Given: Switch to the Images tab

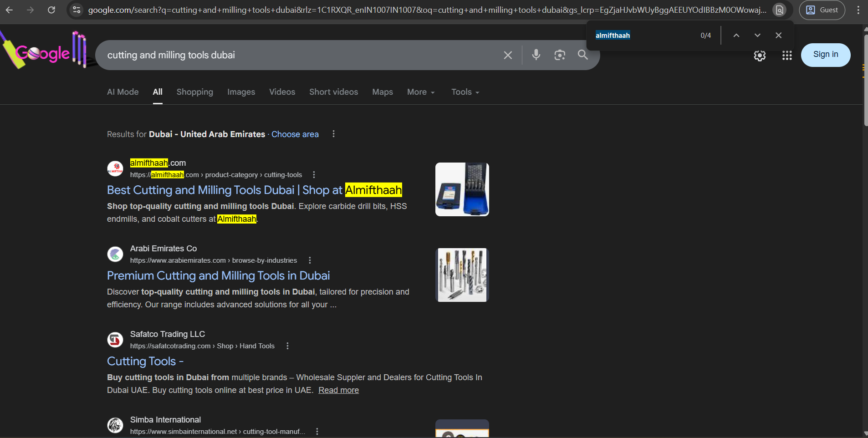Looking at the screenshot, I should click(x=241, y=92).
